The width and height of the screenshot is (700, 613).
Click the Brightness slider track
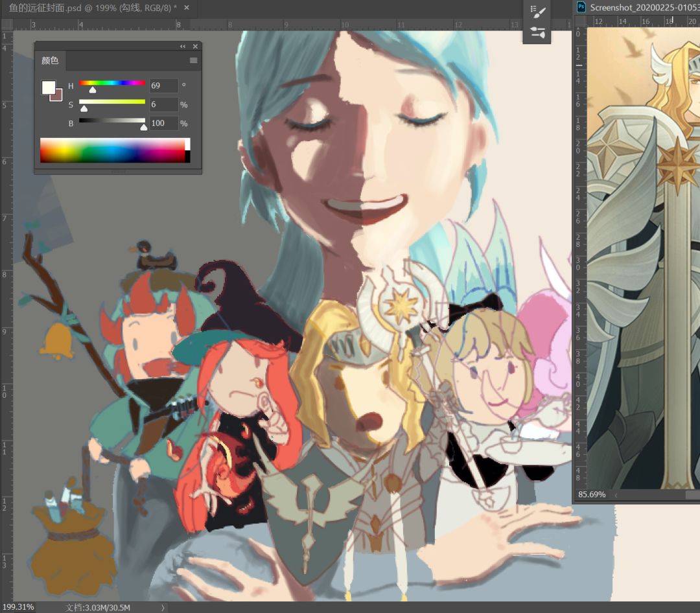(x=112, y=121)
